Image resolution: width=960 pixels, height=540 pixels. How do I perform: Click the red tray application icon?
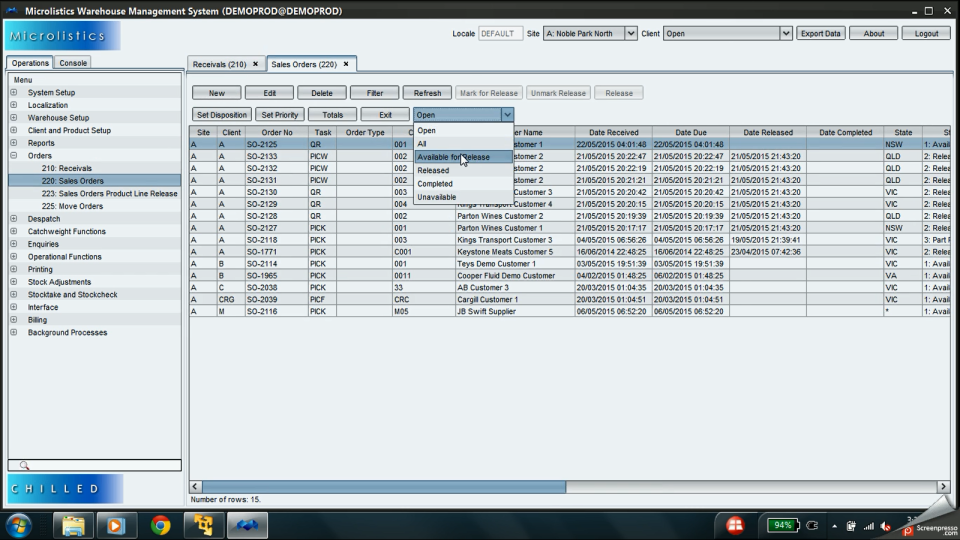[x=735, y=525]
